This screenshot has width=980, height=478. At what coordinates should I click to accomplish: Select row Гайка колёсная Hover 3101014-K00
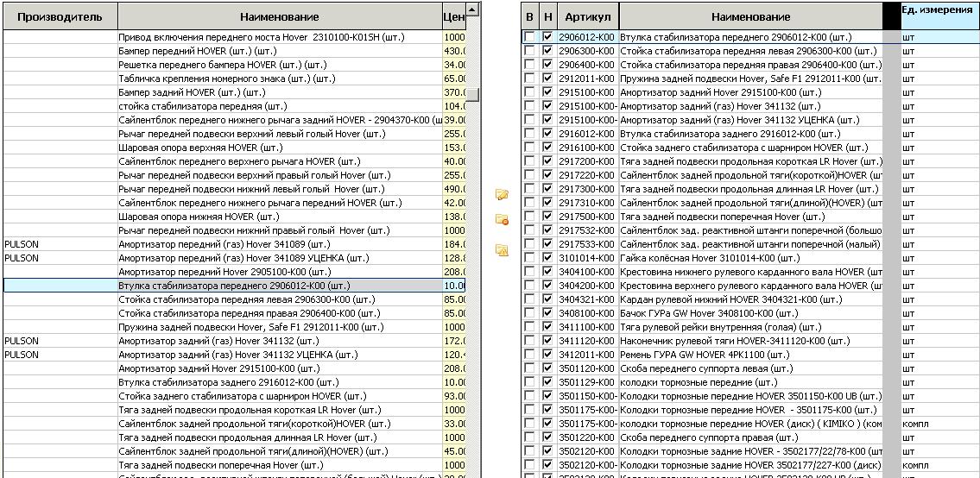[x=750, y=258]
